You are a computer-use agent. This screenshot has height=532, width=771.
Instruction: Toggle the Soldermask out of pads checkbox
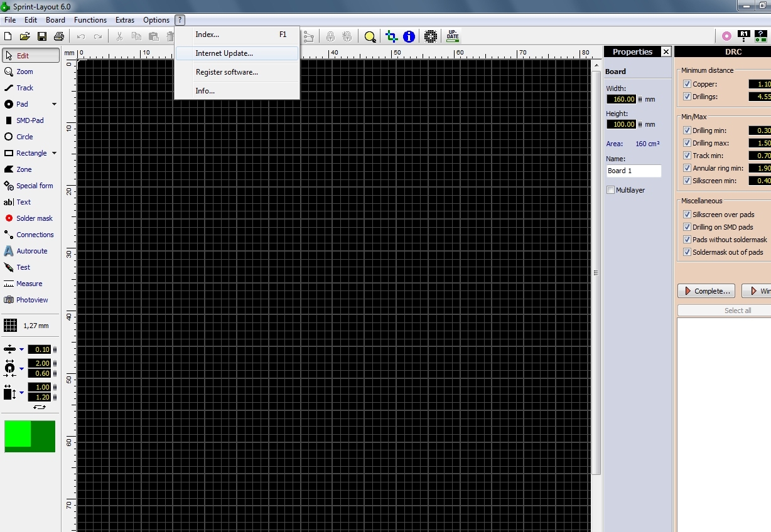687,252
